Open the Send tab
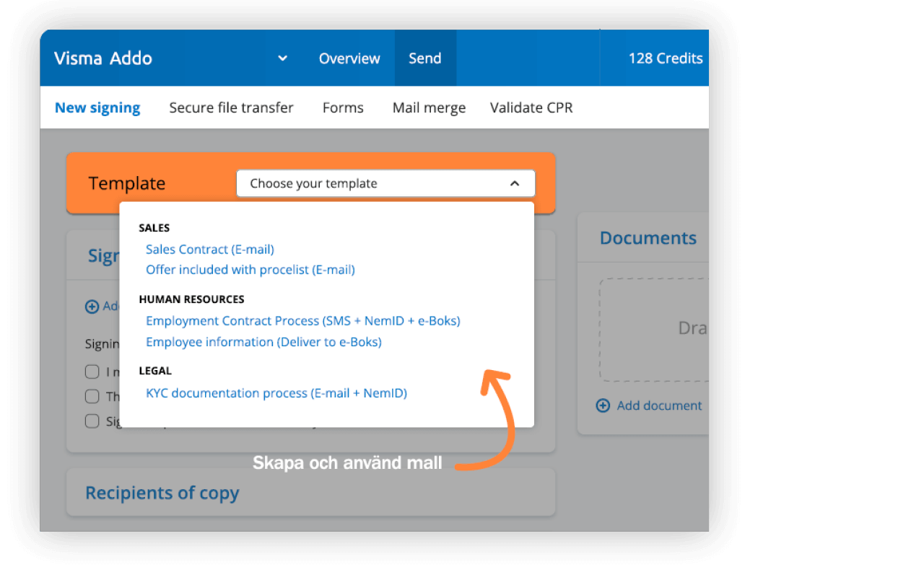 425,58
